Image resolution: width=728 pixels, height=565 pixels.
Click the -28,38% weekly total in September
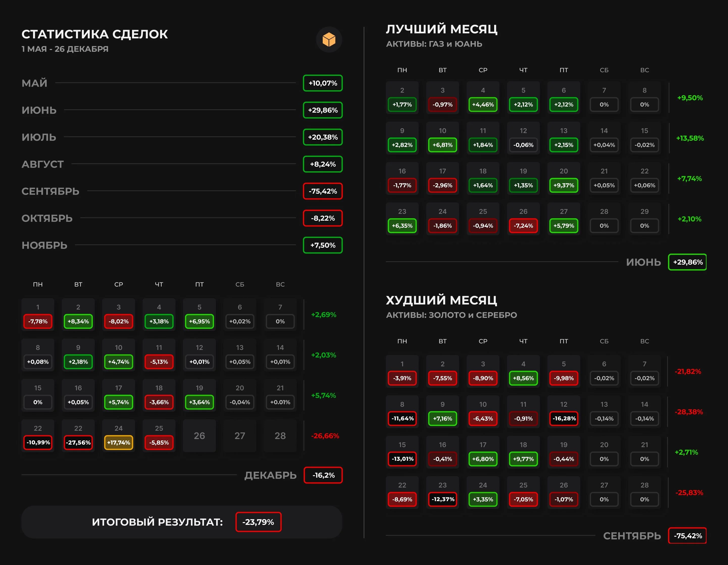pos(689,412)
